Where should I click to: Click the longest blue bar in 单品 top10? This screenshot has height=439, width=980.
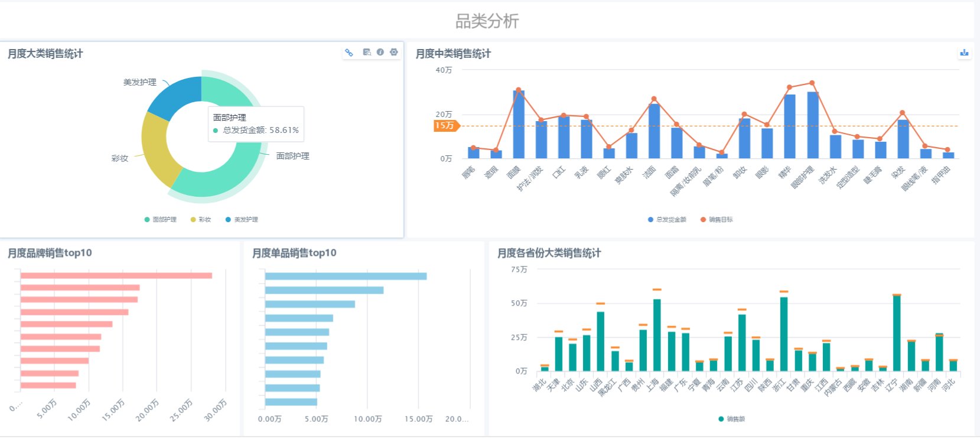click(x=346, y=276)
